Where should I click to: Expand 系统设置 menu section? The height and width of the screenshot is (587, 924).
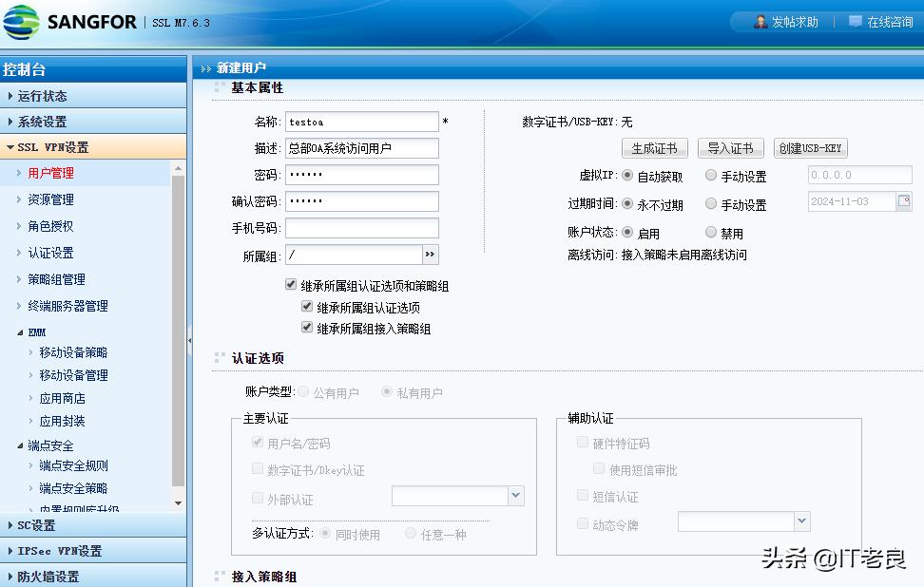[93, 122]
